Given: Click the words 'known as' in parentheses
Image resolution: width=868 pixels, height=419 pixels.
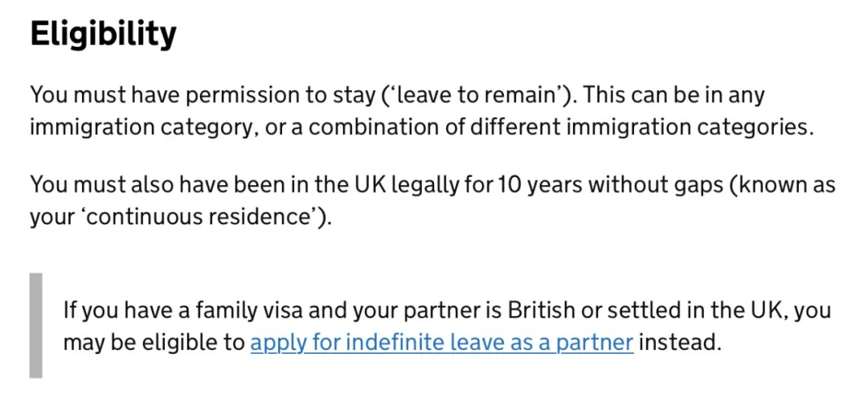Looking at the screenshot, I should coord(785,186).
